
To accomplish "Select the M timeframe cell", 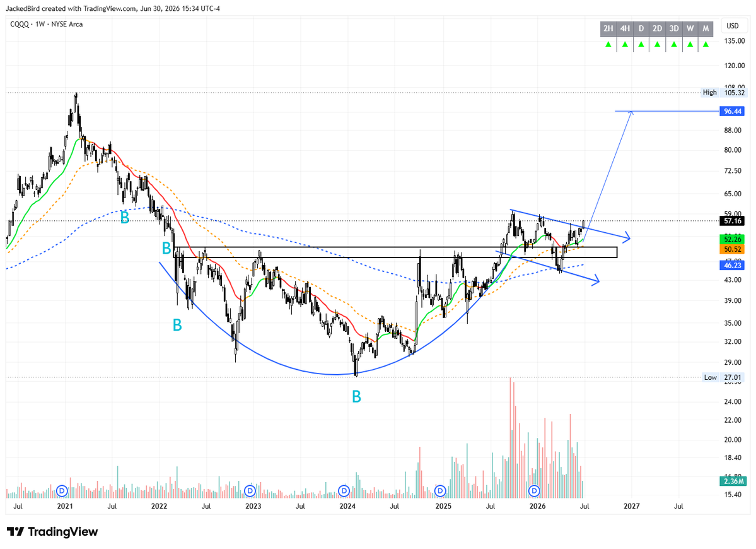I will pos(706,28).
